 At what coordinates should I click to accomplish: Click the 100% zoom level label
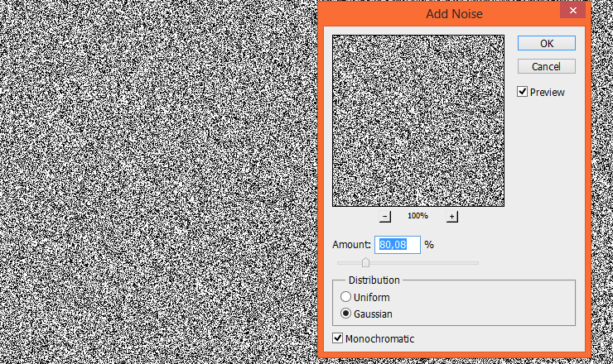418,216
